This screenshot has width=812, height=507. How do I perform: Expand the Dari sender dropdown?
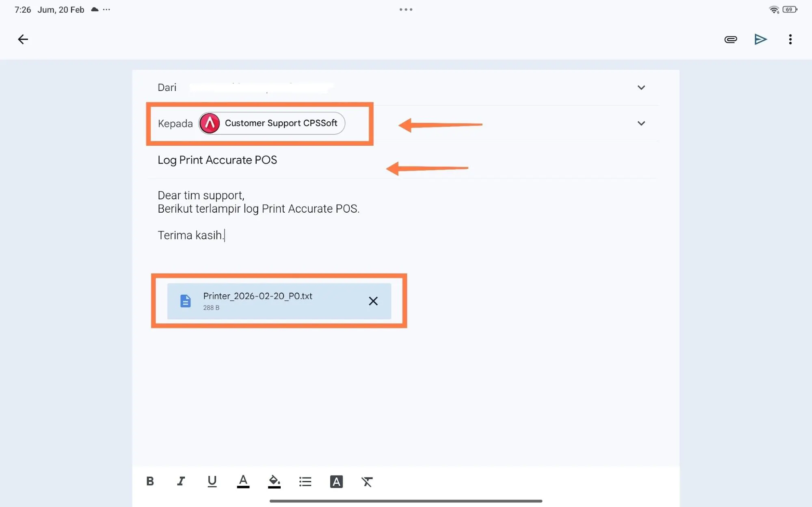coord(641,88)
